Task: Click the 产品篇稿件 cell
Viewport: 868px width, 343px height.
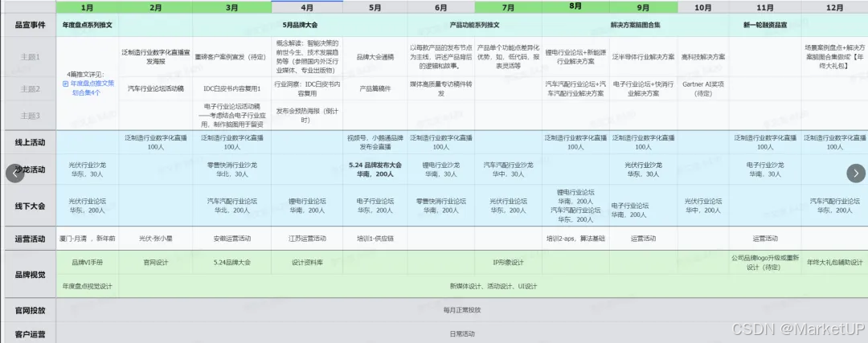Action: tap(375, 88)
